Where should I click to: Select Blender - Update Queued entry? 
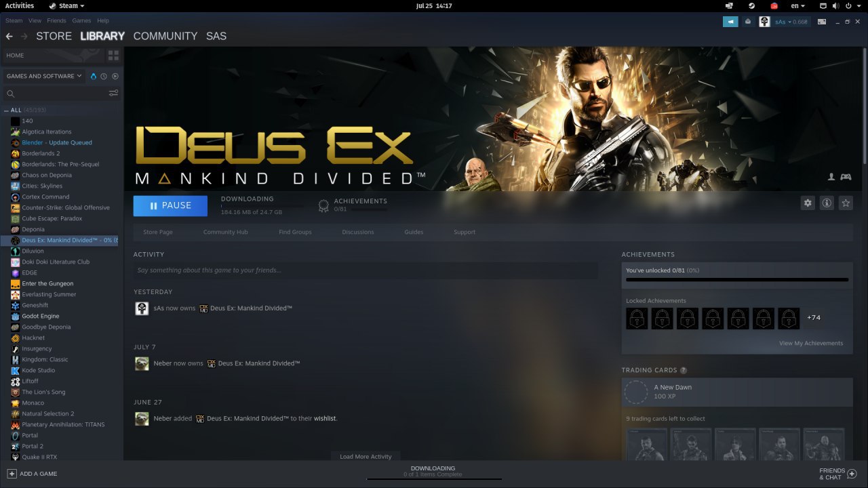[57, 142]
